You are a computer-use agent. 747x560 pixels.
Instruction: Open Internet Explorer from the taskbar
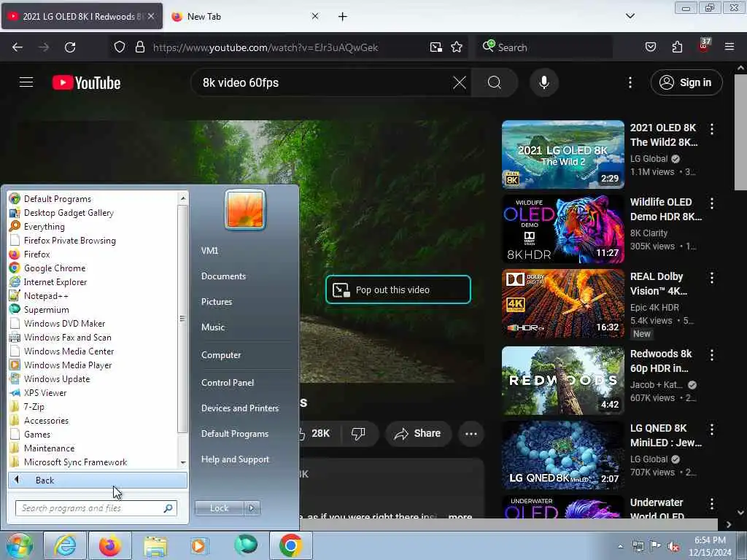coord(65,545)
